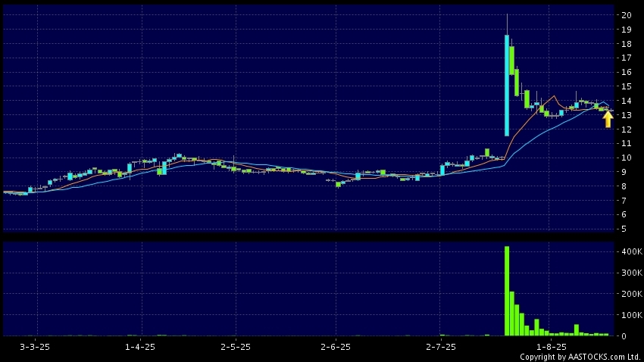This screenshot has height=362, width=644.
Task: Click the price axis label 15
Action: (x=627, y=86)
